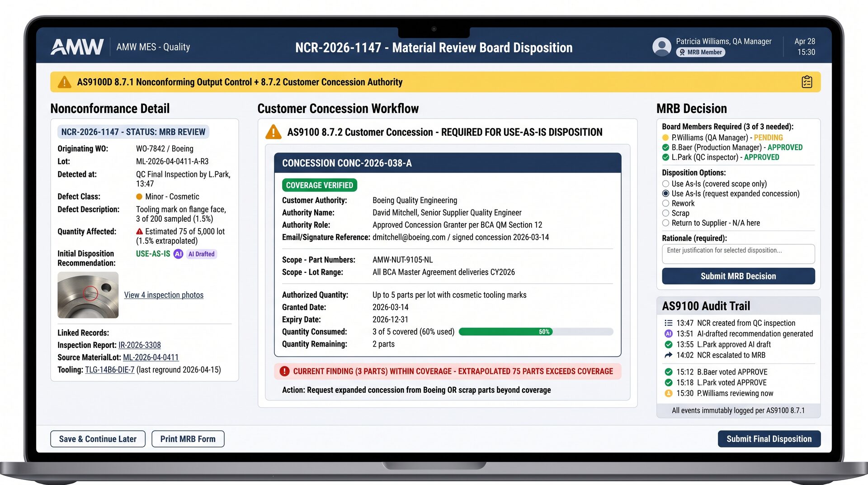Select Use As-Is (covered scope only)
The image size is (868, 485).
[x=665, y=184]
